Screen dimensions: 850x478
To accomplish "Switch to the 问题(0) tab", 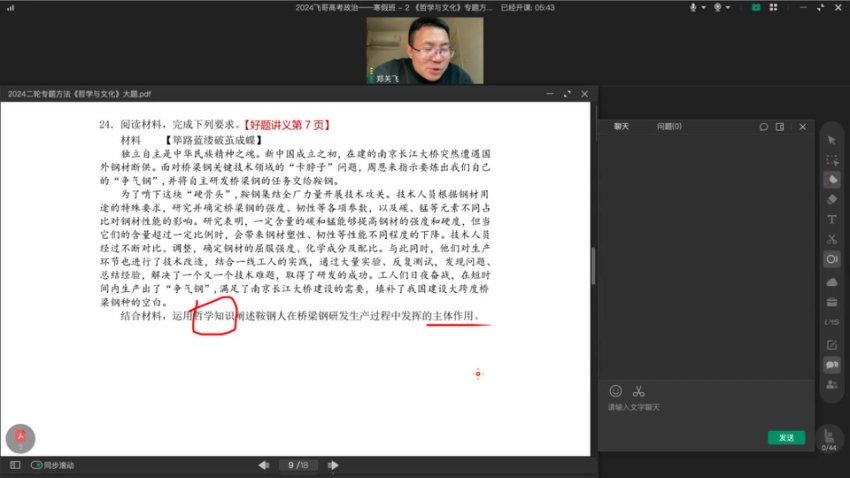I will [x=669, y=126].
